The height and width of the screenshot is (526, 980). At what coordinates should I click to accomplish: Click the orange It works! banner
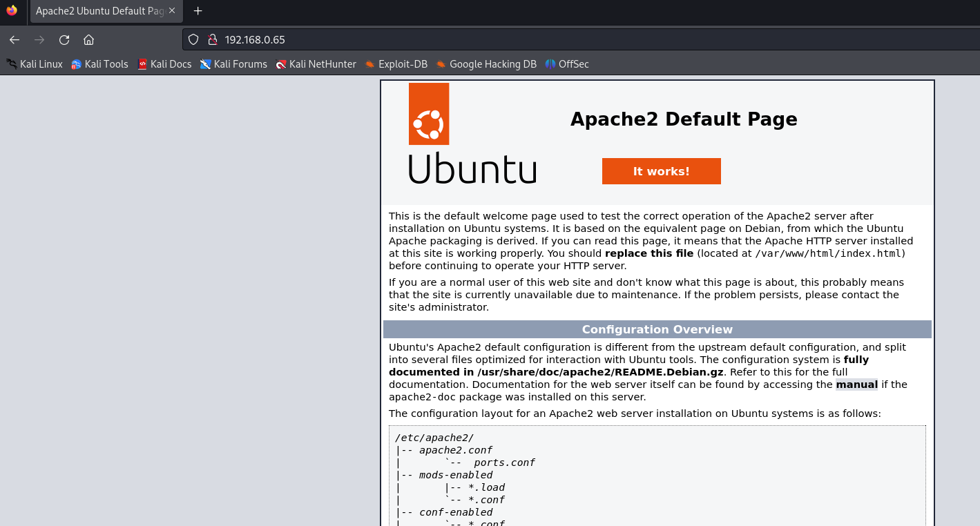pyautogui.click(x=662, y=171)
